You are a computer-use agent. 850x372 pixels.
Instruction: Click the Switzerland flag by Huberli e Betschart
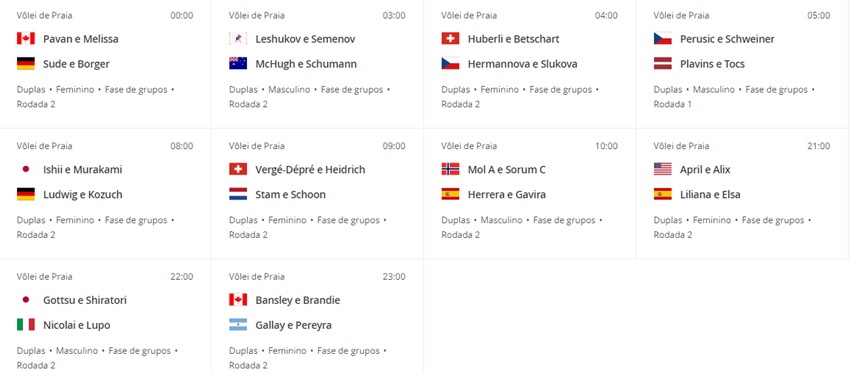point(450,39)
